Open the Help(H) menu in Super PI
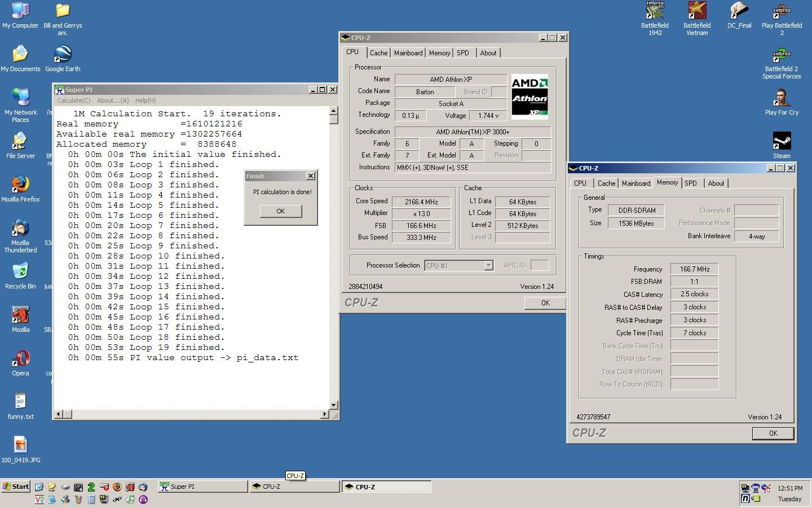812x508 pixels. [x=145, y=100]
